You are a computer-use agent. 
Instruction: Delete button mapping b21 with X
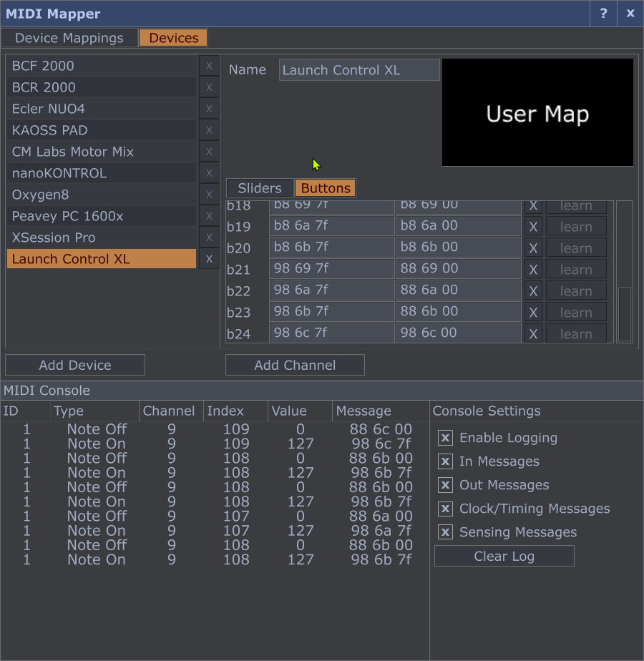pyautogui.click(x=533, y=270)
